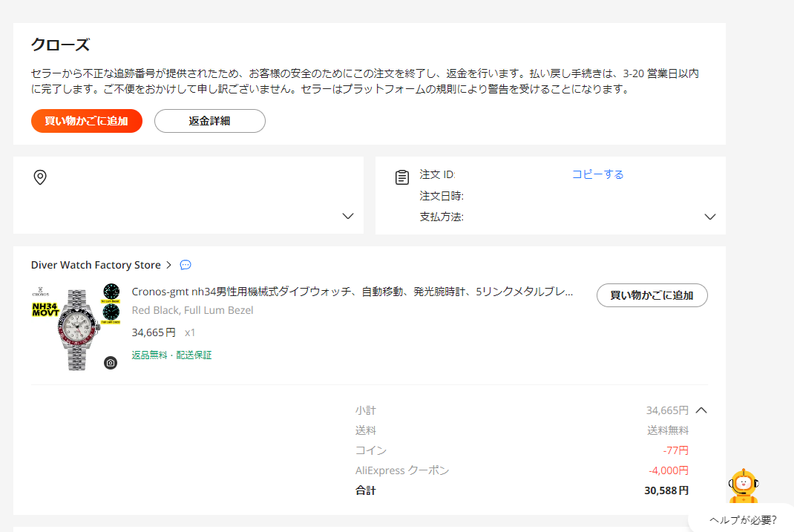This screenshot has width=794, height=532.
Task: Click the item price 34,665円 beside x1
Action: click(154, 332)
